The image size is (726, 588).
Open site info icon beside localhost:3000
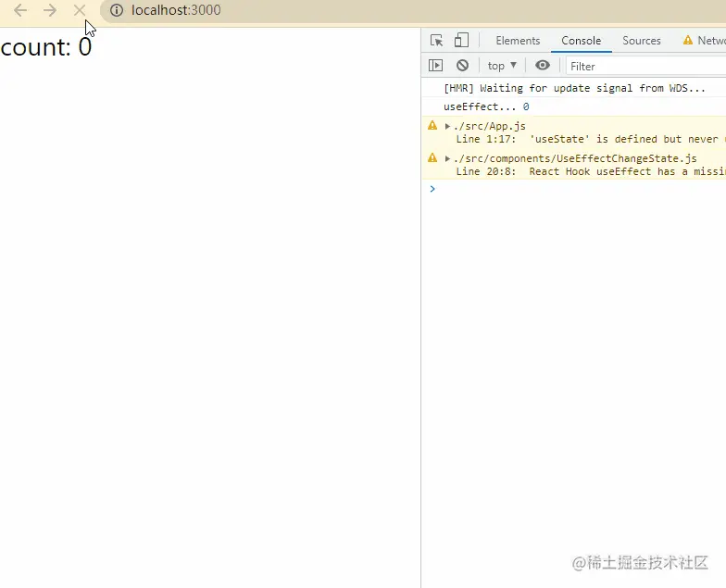click(117, 10)
